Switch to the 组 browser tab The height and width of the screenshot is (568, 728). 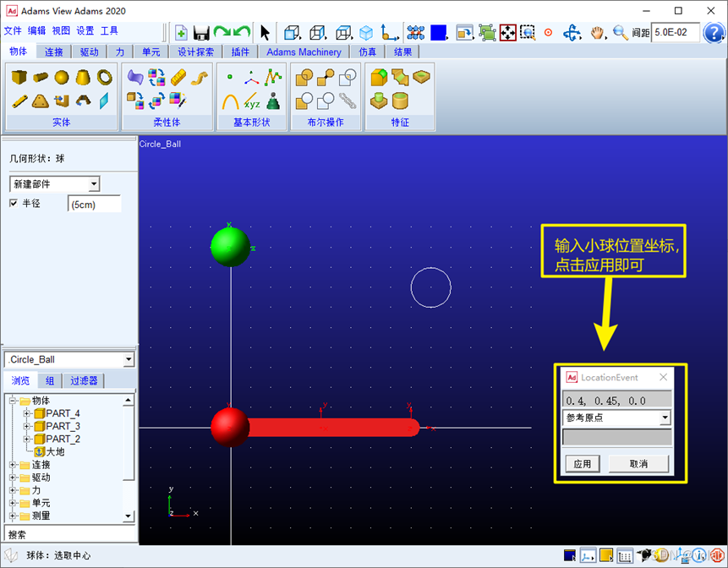(x=50, y=381)
